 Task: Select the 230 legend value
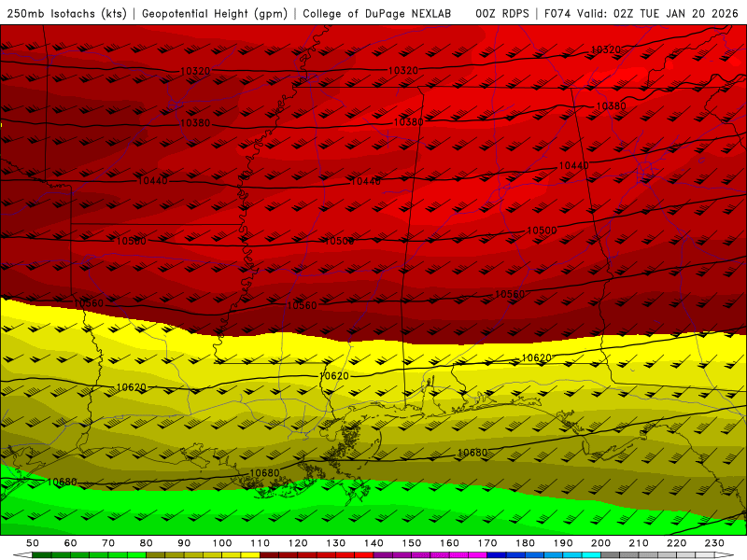point(714,543)
